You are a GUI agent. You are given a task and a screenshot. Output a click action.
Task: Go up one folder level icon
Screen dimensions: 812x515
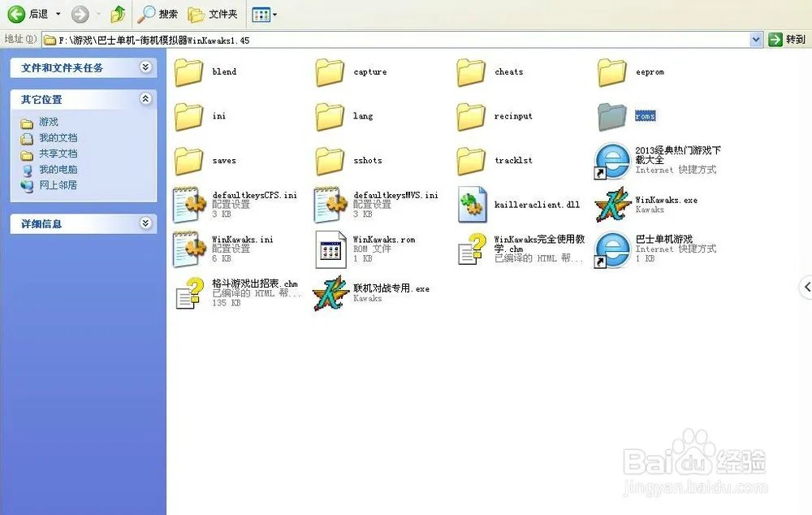[118, 14]
